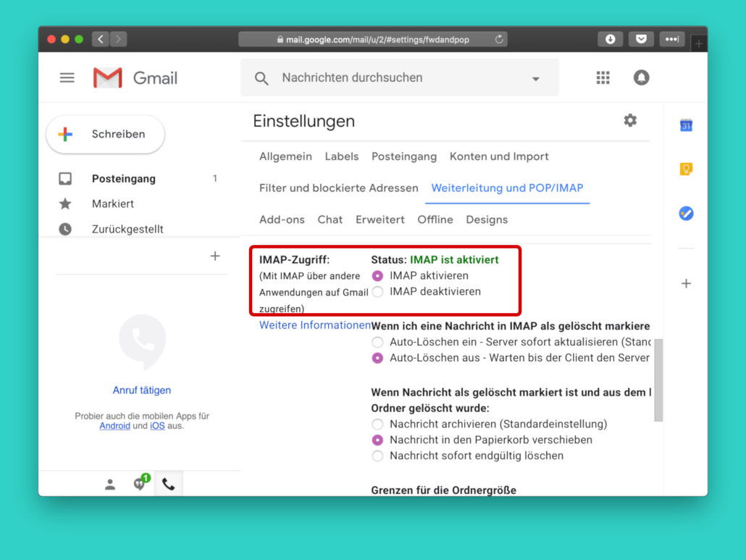Click the settings page vertical scrollbar
This screenshot has width=746, height=560.
click(658, 380)
